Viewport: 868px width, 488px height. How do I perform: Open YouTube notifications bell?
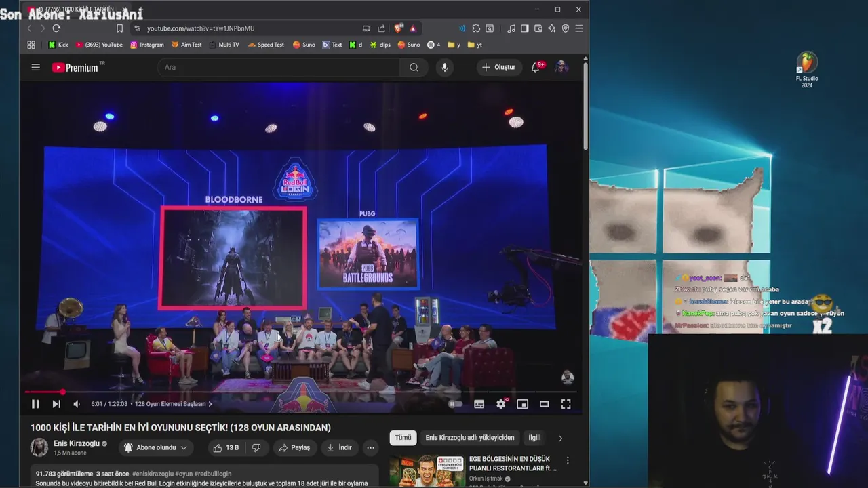[536, 67]
